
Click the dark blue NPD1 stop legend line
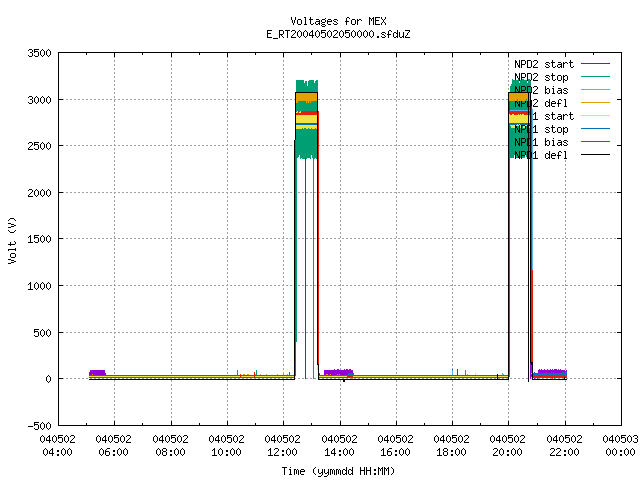(595, 129)
